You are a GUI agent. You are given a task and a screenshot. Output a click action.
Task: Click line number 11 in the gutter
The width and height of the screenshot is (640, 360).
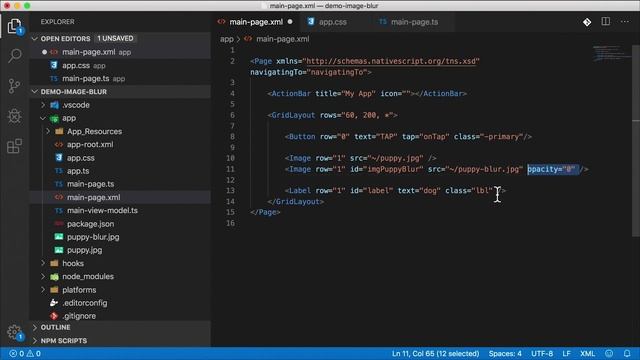(x=231, y=169)
